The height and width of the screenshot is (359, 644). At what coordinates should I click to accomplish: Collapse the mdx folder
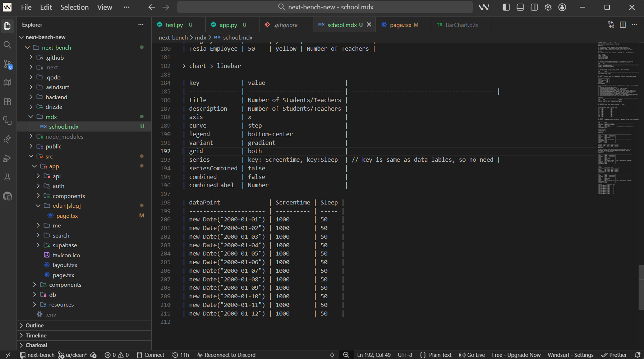coord(51,117)
